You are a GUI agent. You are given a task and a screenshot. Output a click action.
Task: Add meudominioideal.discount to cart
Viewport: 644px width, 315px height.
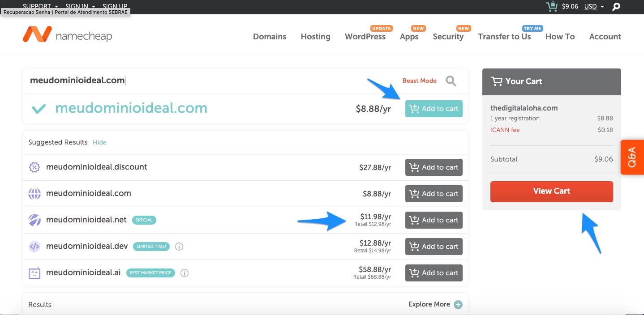(x=434, y=167)
